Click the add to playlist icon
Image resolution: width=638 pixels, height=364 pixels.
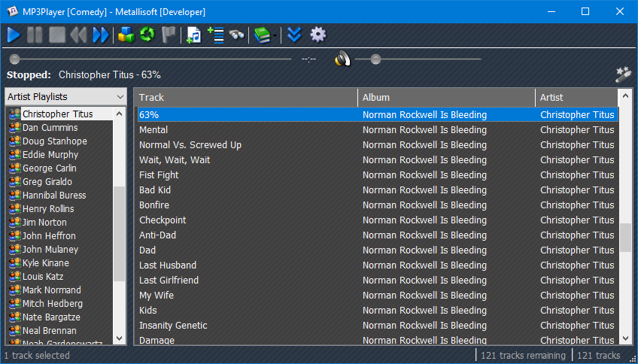(216, 35)
